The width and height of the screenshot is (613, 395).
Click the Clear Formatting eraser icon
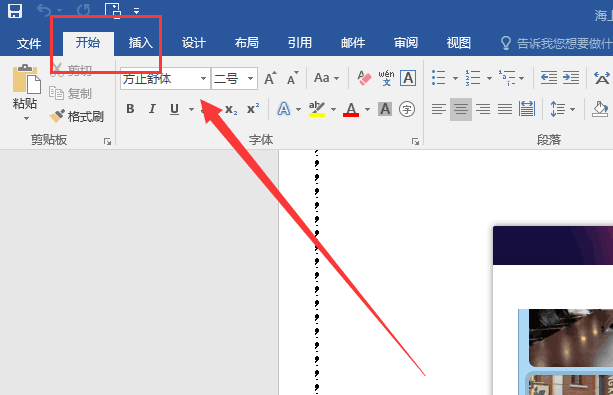[x=364, y=78]
